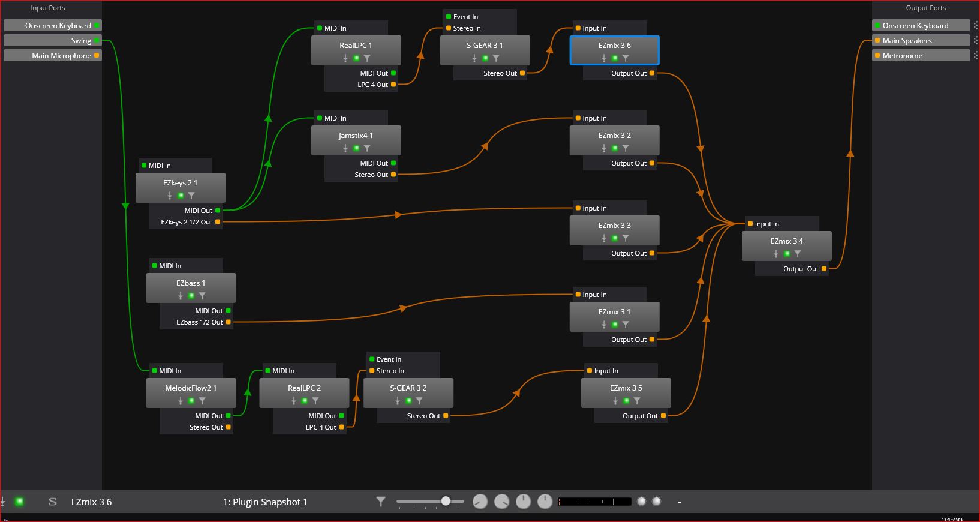Click the funnel icon on MelodicFlow2 1

202,401
